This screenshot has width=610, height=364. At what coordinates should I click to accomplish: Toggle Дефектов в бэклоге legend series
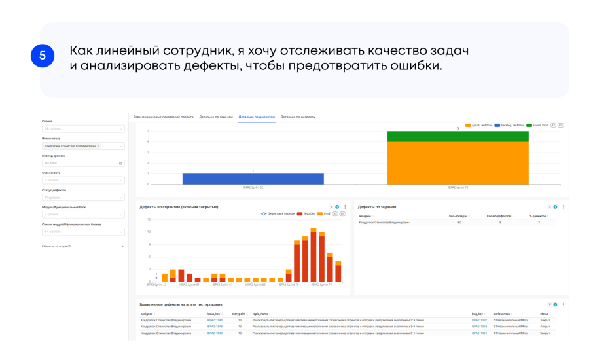click(278, 213)
